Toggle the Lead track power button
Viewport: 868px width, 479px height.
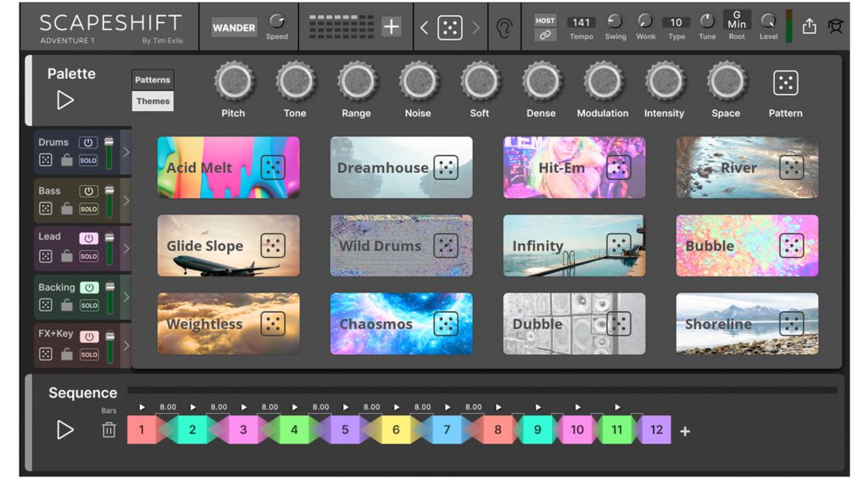tap(88, 238)
